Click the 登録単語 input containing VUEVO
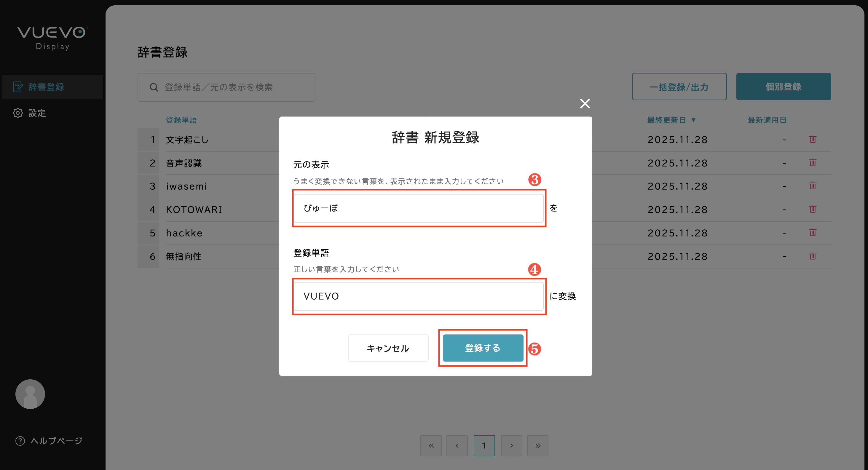 tap(418, 296)
